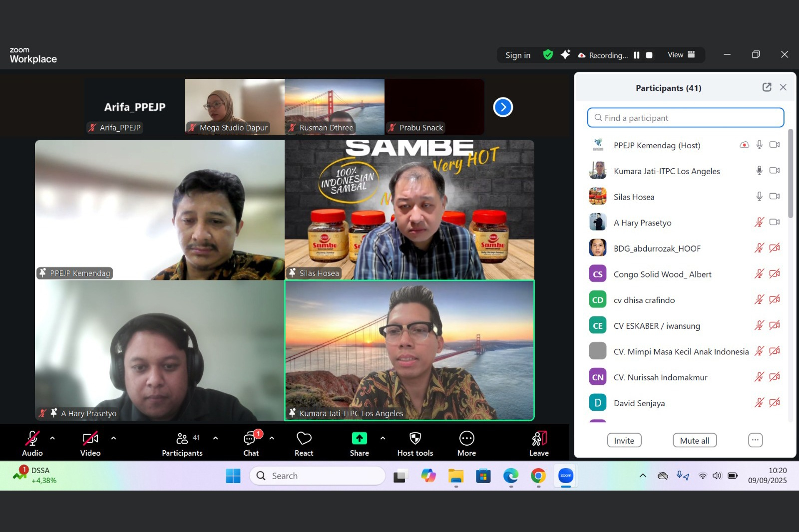
Task: Click camera-off icon for BDG_abdurrozak_HOOF
Action: 775,248
